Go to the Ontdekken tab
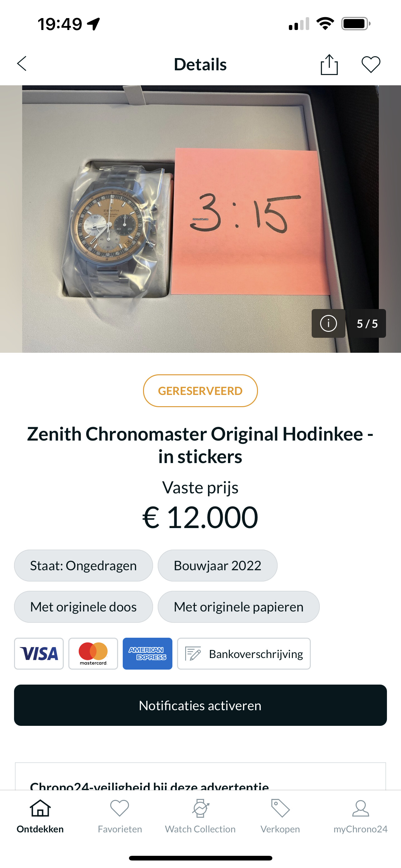The image size is (401, 868). pyautogui.click(x=40, y=816)
